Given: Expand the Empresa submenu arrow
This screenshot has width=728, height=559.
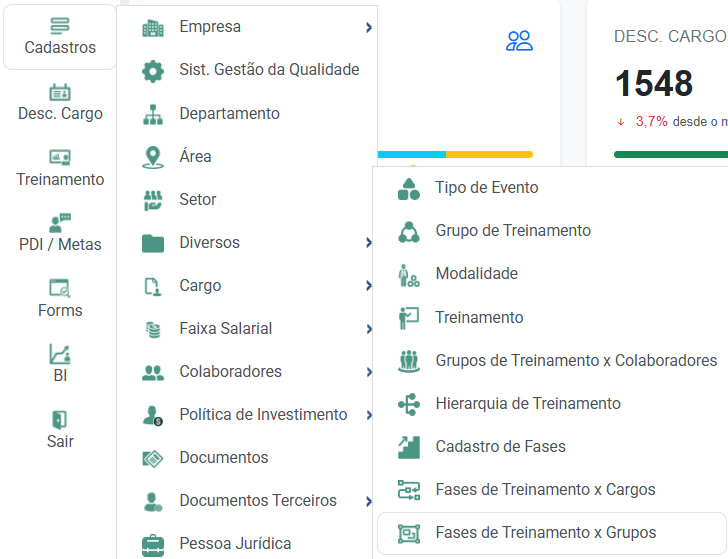Looking at the screenshot, I should click(x=369, y=28).
